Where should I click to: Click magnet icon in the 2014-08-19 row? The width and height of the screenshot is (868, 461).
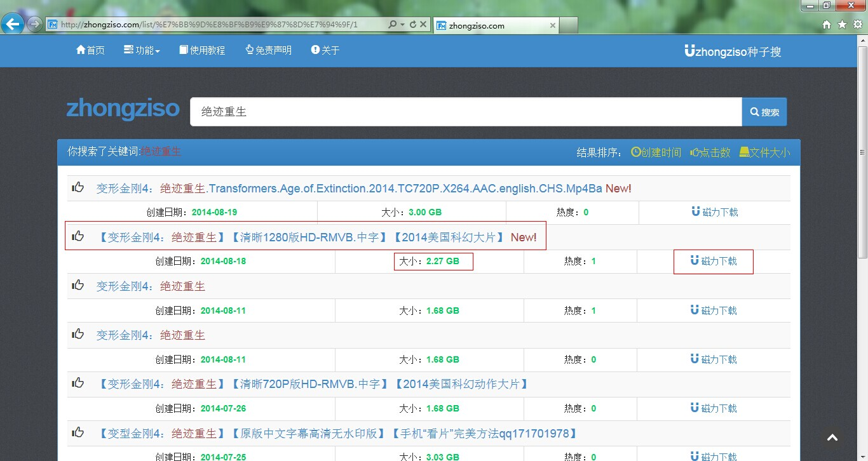695,211
